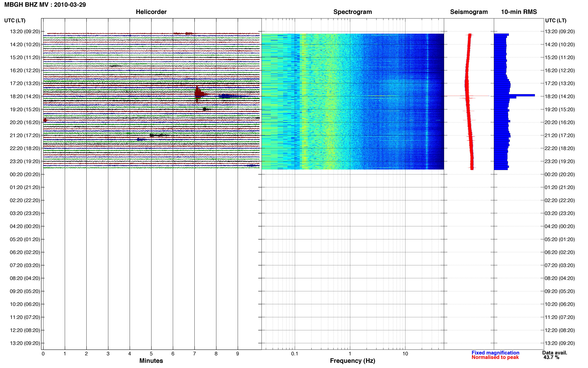The height and width of the screenshot is (368, 588).
Task: Click left axis label '20:20 (16:20)'
Action: (25, 122)
